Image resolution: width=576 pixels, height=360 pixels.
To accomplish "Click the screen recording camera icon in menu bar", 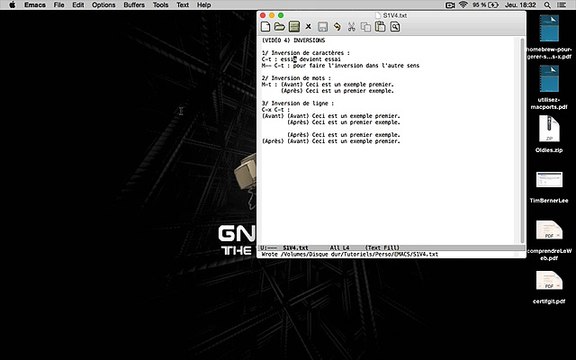I will tap(450, 5).
